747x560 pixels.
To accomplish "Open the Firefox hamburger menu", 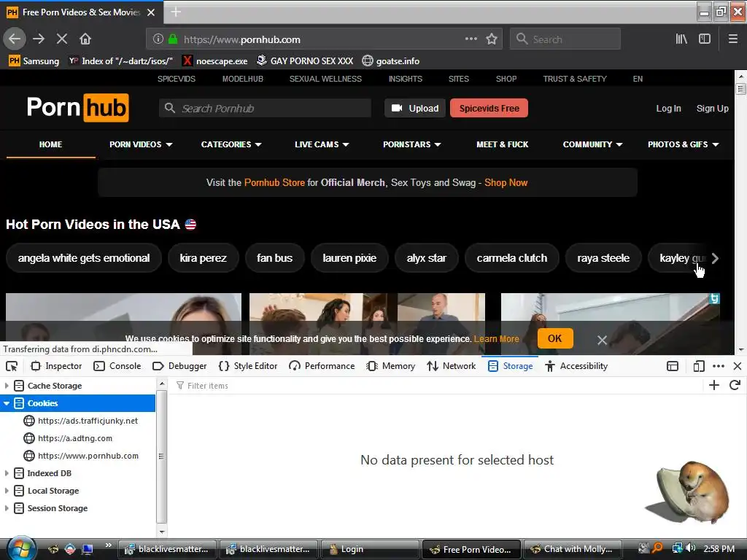I will (x=733, y=39).
